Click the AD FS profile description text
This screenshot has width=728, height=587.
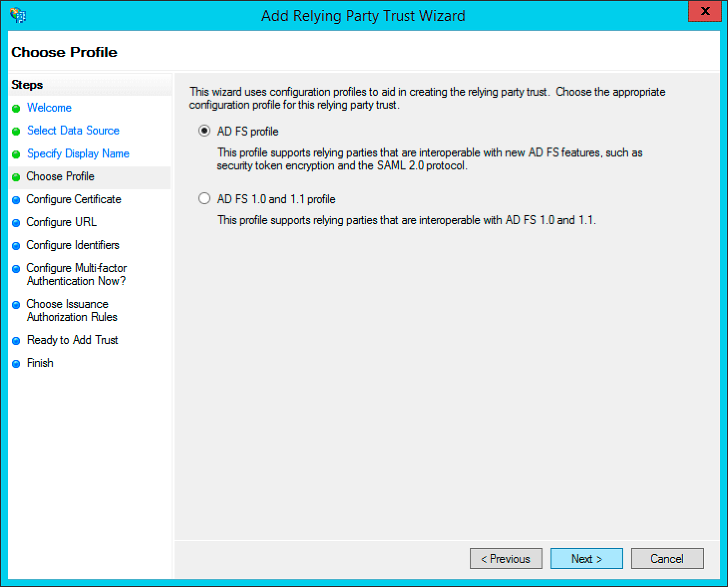430,159
